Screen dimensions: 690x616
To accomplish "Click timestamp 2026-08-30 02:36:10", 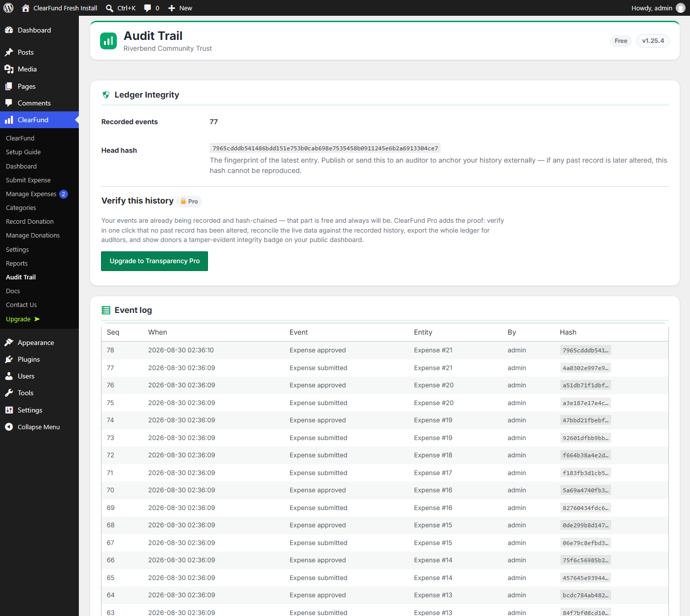I will [x=181, y=350].
